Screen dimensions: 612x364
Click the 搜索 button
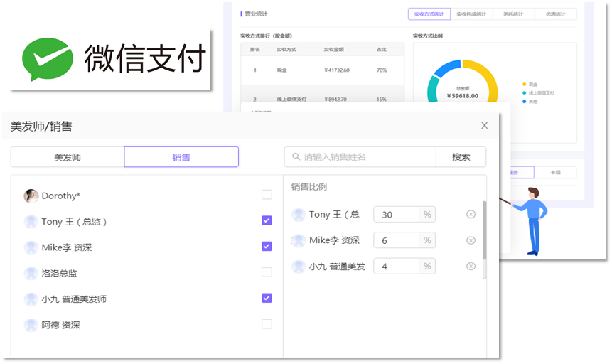[x=461, y=156]
